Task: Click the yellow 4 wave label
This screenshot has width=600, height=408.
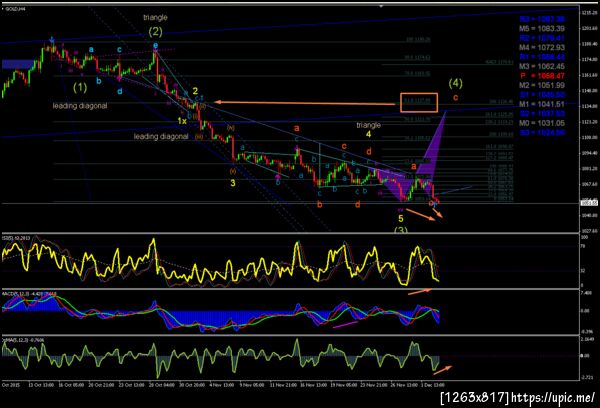Action: point(368,134)
